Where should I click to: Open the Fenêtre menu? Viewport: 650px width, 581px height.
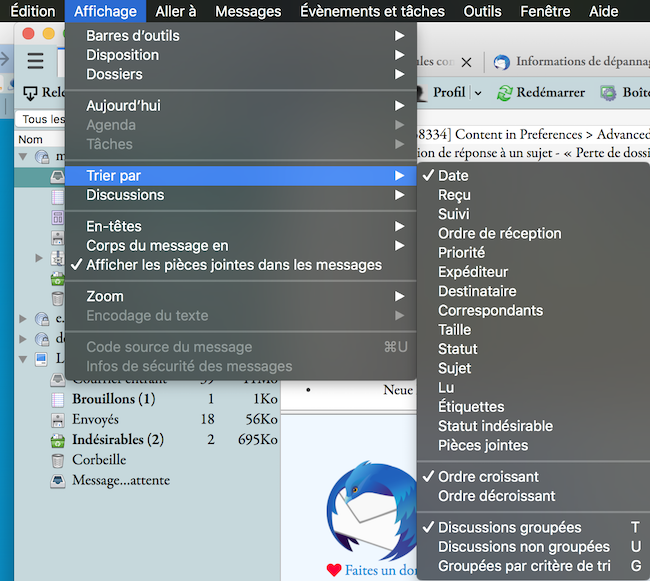point(545,11)
